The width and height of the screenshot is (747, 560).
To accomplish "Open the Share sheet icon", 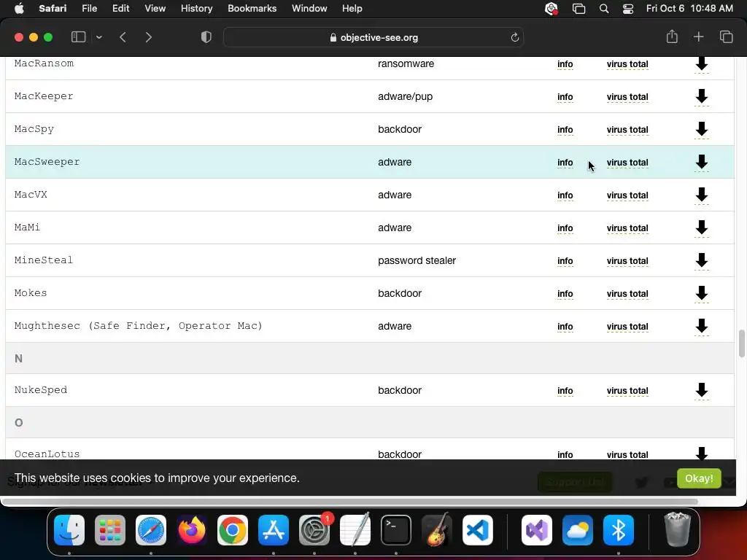I will point(672,36).
